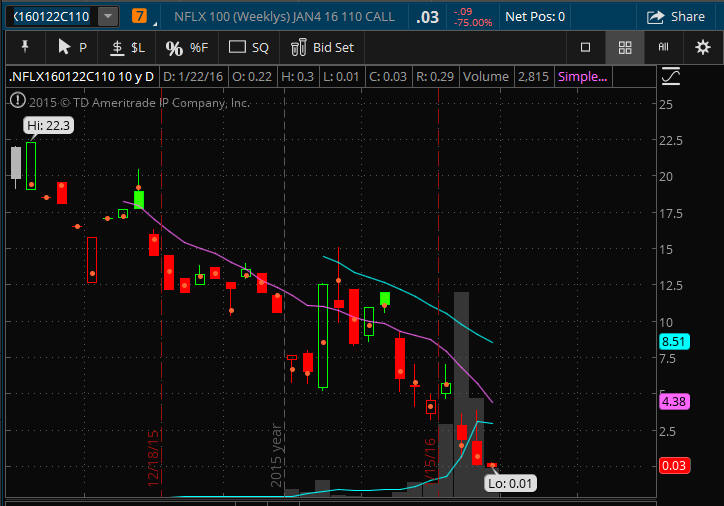Image resolution: width=724 pixels, height=506 pixels.
Task: Click the 2,815 volume value
Action: [533, 77]
